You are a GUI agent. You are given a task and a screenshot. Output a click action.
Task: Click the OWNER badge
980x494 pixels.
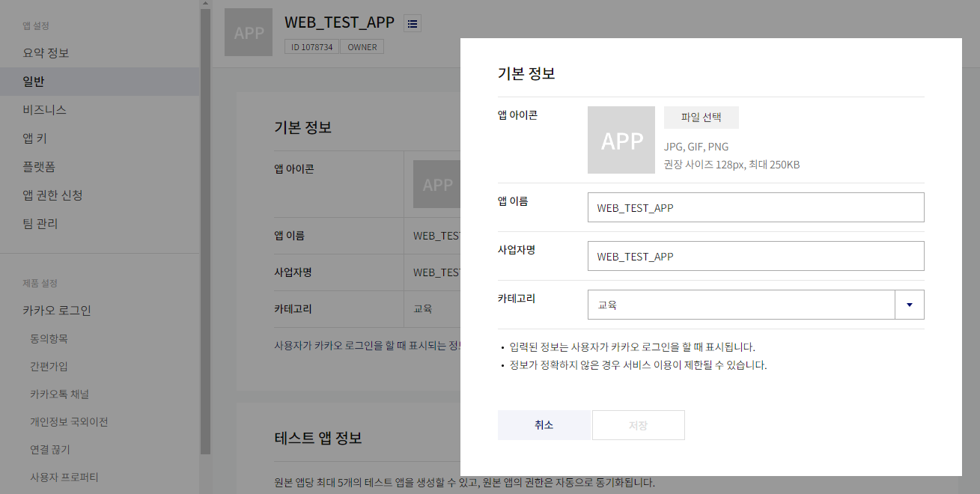[x=362, y=47]
